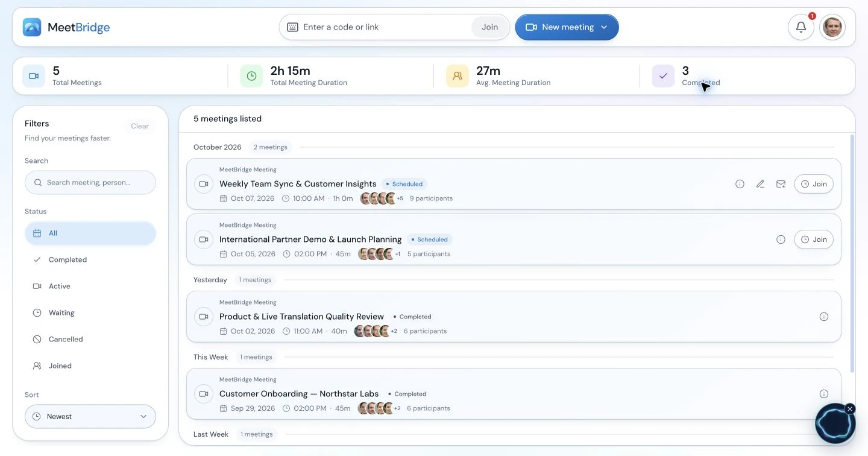Click the top bar Join button
The height and width of the screenshot is (456, 868).
(x=489, y=27)
